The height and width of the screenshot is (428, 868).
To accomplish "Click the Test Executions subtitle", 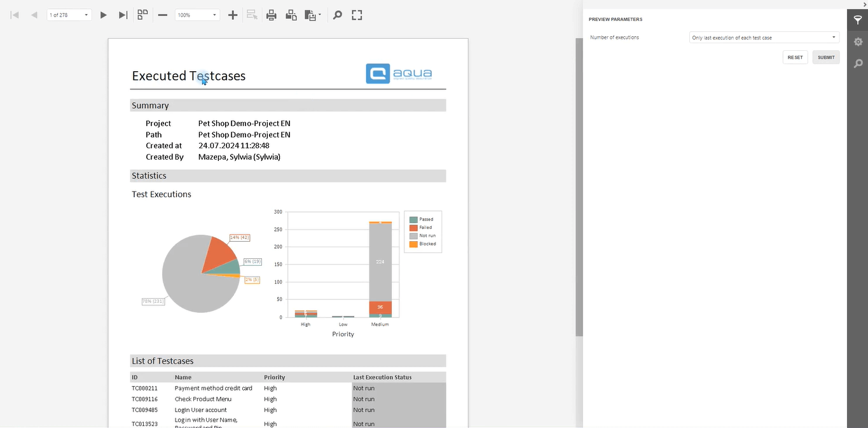I will tap(162, 195).
